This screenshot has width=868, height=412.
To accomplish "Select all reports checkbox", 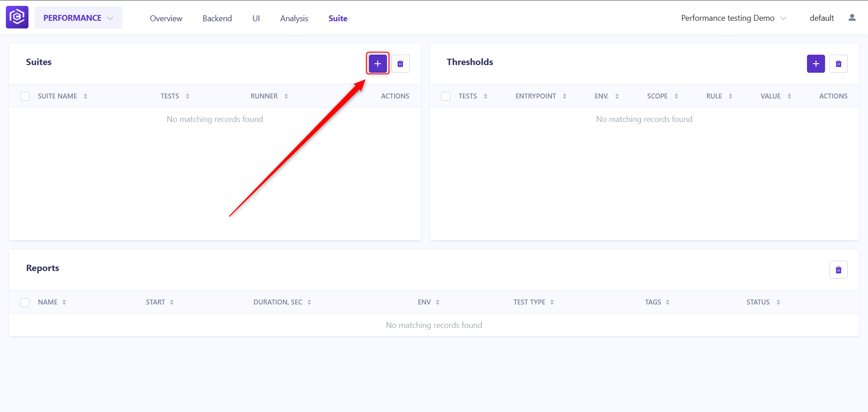I will [25, 302].
